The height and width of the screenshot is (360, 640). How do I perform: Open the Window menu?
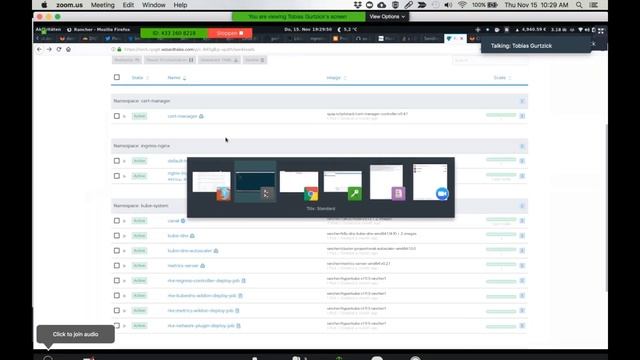coord(153,5)
